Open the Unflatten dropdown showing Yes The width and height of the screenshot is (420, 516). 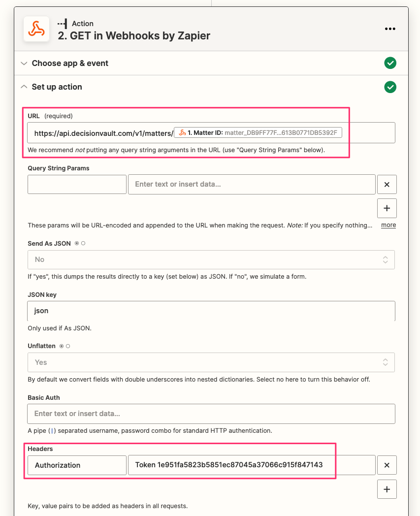point(211,362)
